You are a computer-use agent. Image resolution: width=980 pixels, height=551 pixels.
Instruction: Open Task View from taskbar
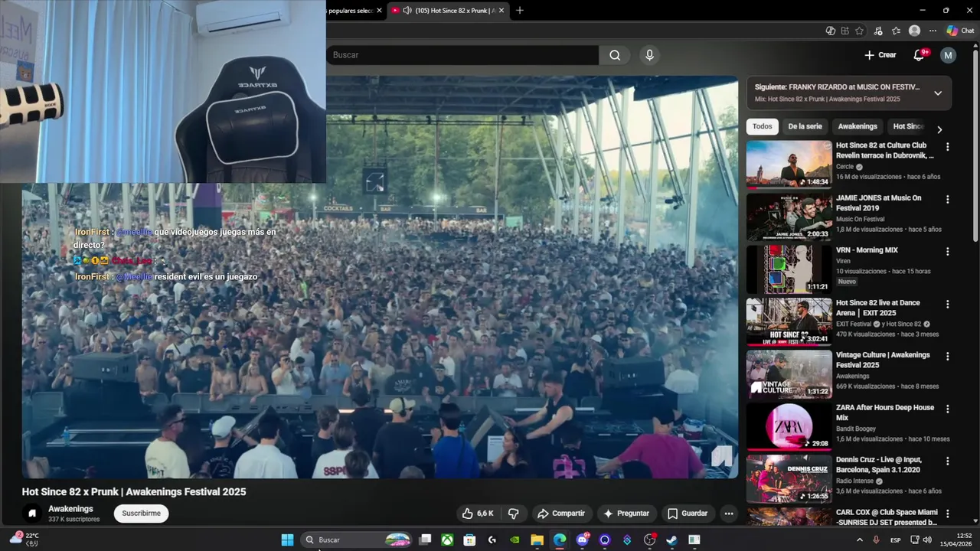click(x=425, y=540)
